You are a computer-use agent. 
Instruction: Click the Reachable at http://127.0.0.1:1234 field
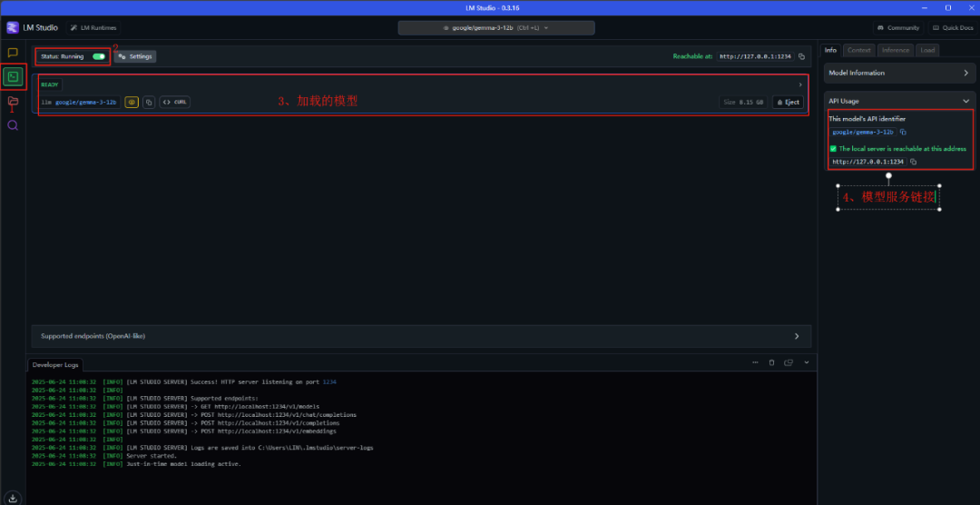(x=756, y=56)
